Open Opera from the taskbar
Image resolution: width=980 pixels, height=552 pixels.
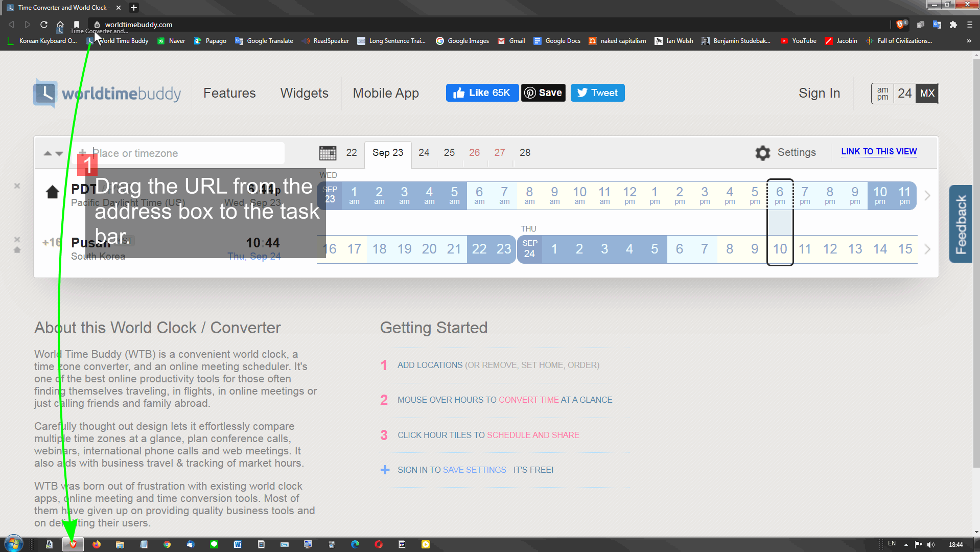point(379,544)
